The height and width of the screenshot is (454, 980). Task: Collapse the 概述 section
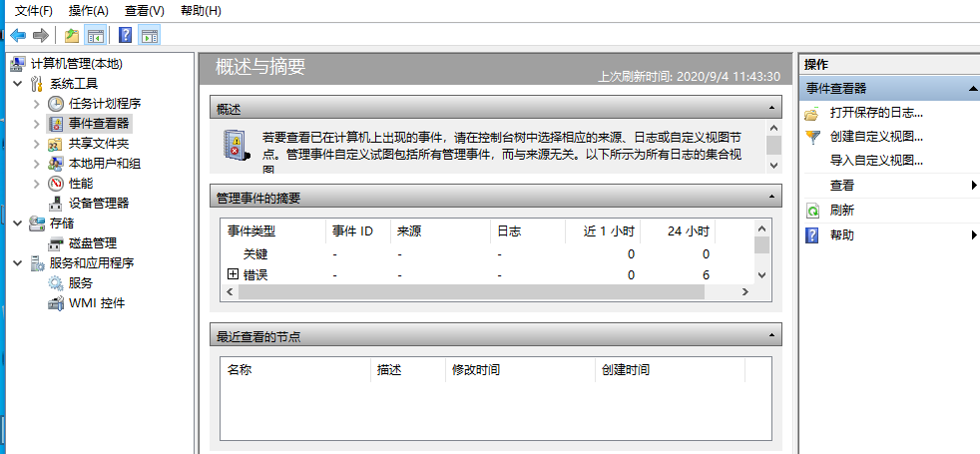pos(771,108)
